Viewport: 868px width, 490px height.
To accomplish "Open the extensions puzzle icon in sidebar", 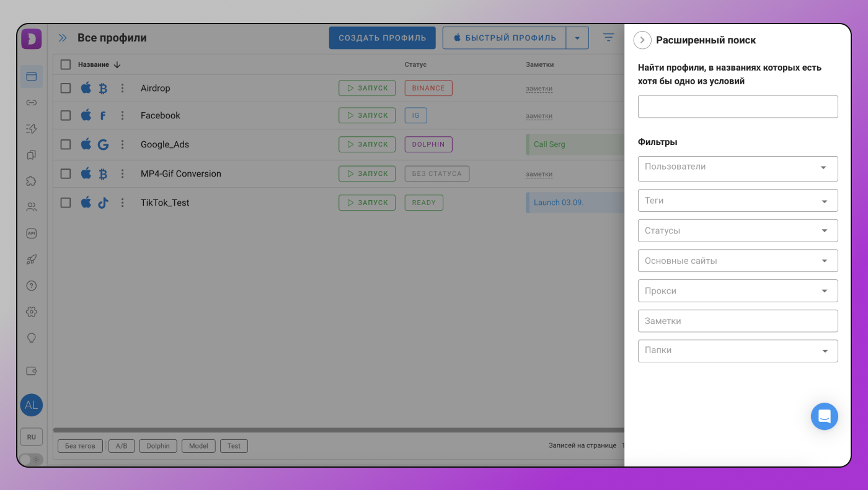I will pos(32,181).
